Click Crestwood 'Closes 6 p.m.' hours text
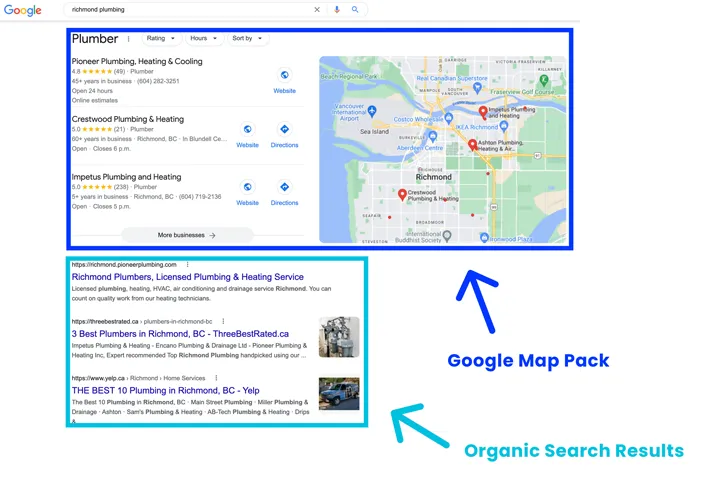This screenshot has height=500, width=702. coord(111,149)
